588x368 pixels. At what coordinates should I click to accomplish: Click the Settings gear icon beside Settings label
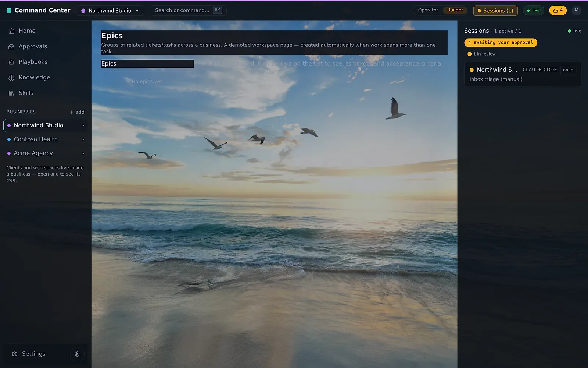click(15, 354)
